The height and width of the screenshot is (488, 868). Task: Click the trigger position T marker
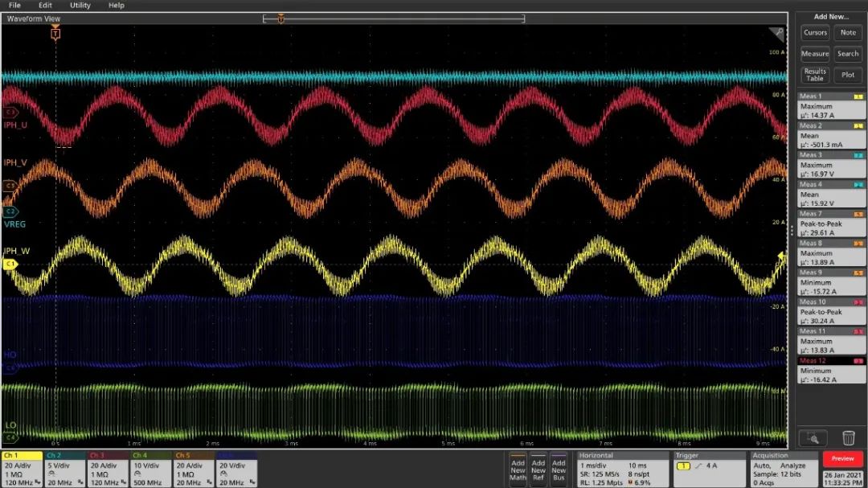55,34
